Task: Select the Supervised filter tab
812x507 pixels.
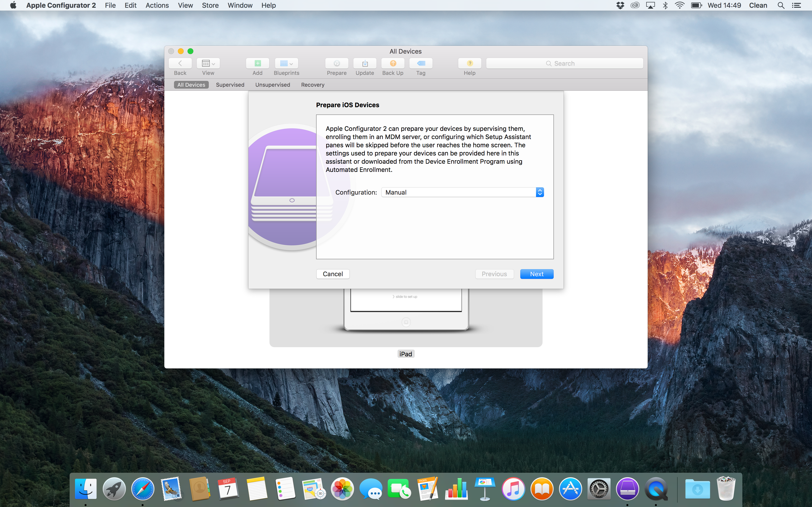Action: click(230, 85)
